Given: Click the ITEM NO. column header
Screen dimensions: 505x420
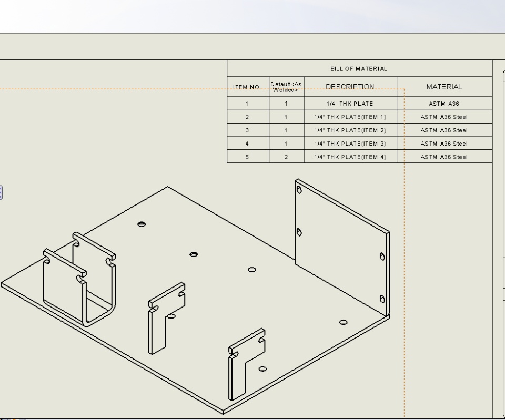Looking at the screenshot, I should click(x=248, y=87).
